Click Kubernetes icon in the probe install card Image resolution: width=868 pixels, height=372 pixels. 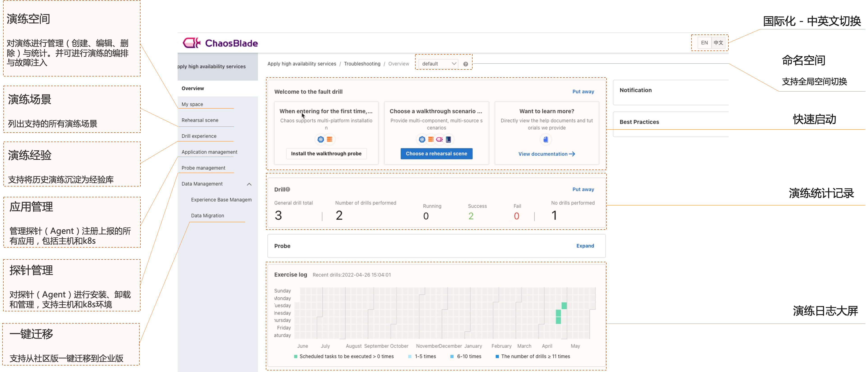pos(320,139)
